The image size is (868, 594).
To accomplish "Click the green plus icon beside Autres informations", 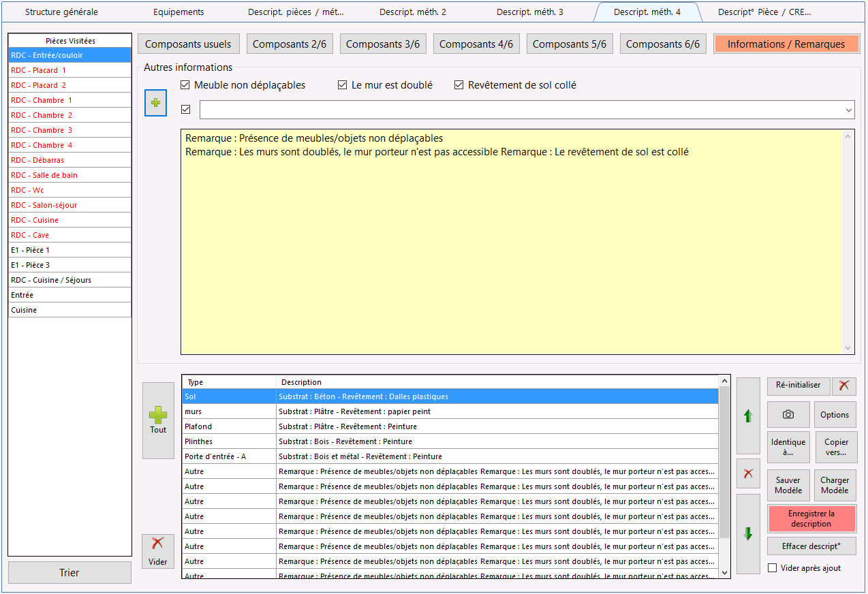I will [x=155, y=103].
